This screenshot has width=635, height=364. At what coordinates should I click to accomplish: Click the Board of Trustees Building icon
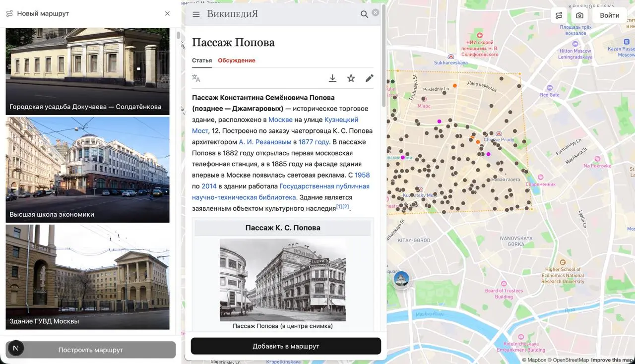(x=504, y=284)
